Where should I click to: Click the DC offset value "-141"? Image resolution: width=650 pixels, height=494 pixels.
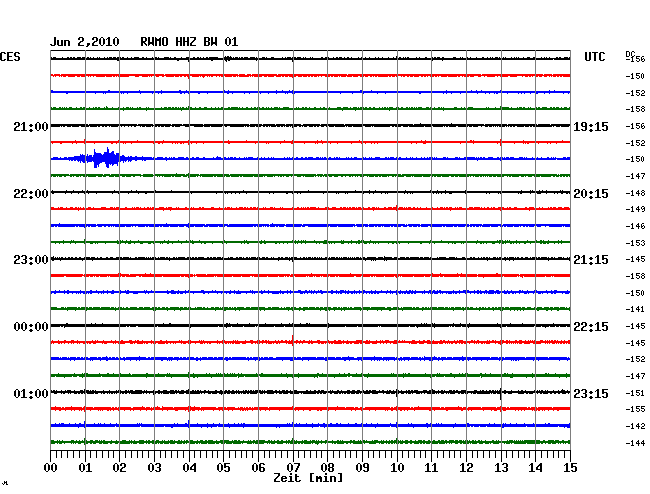635,309
